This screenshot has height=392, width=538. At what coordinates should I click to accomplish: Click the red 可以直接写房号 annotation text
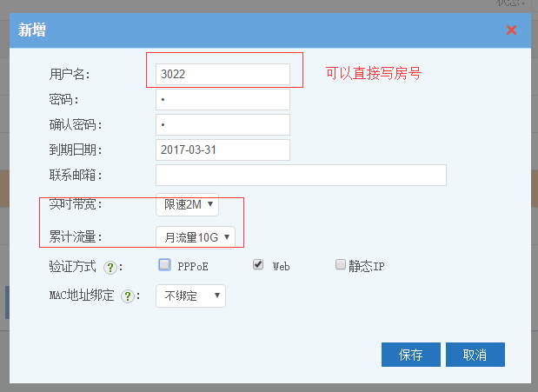(373, 74)
